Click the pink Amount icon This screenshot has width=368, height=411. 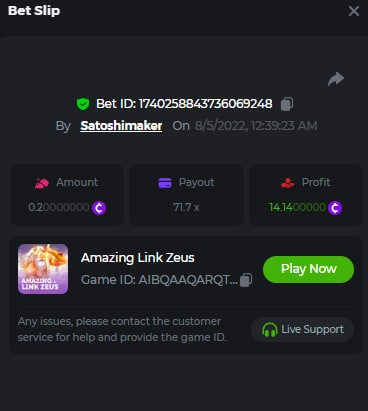[x=42, y=183]
